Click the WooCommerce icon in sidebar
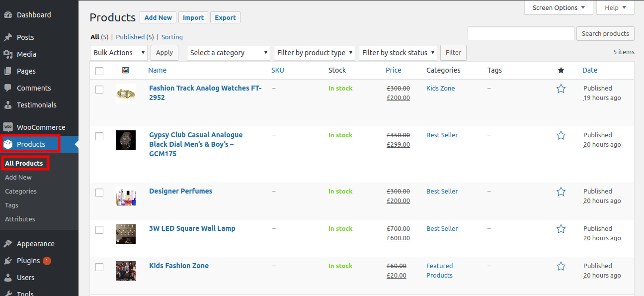 tap(7, 127)
